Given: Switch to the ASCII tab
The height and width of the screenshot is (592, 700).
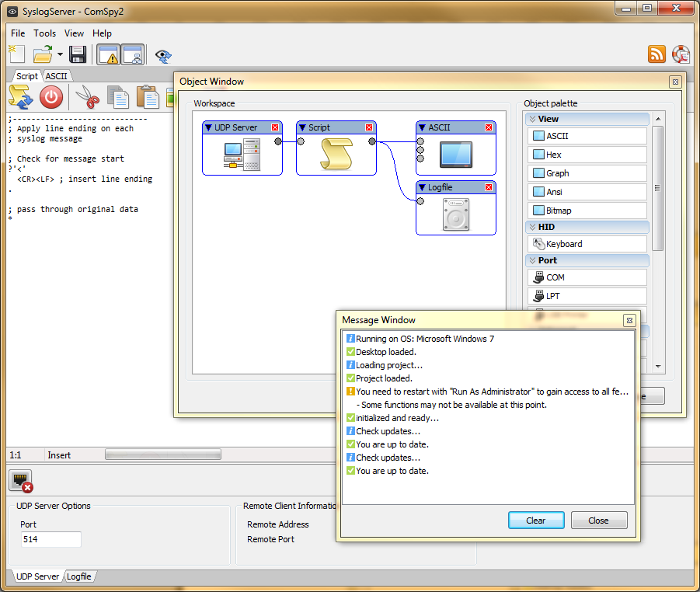Looking at the screenshot, I should tap(56, 76).
